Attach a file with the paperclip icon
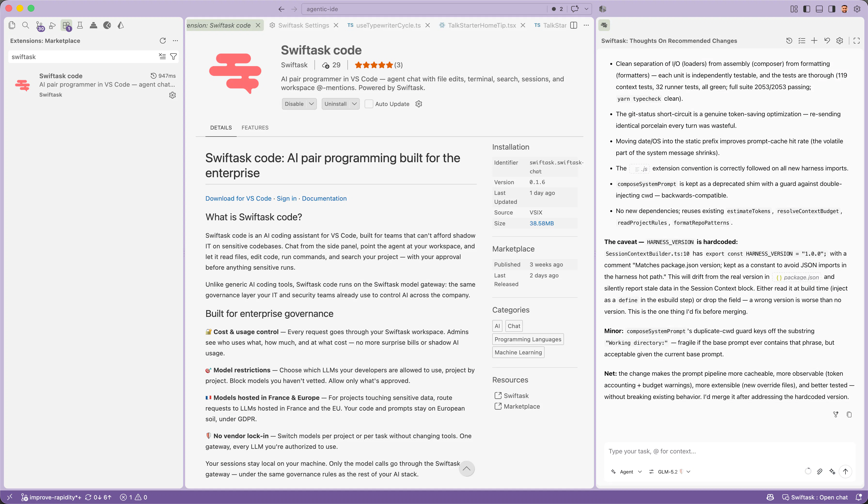 click(820, 472)
